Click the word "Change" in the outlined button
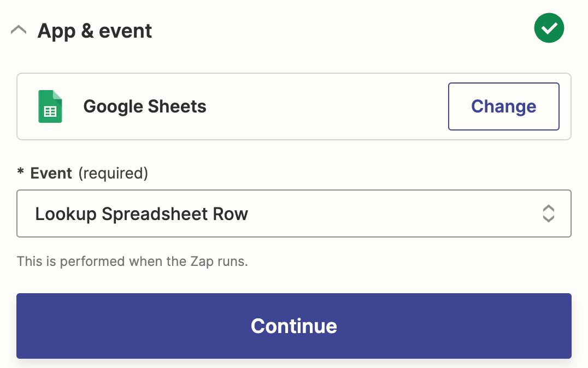Image resolution: width=588 pixels, height=368 pixels. coord(503,106)
